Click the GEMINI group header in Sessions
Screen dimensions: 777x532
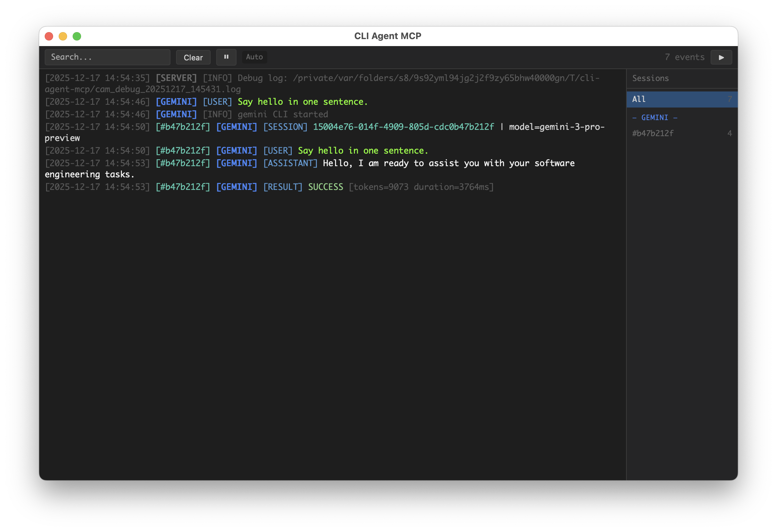(655, 117)
